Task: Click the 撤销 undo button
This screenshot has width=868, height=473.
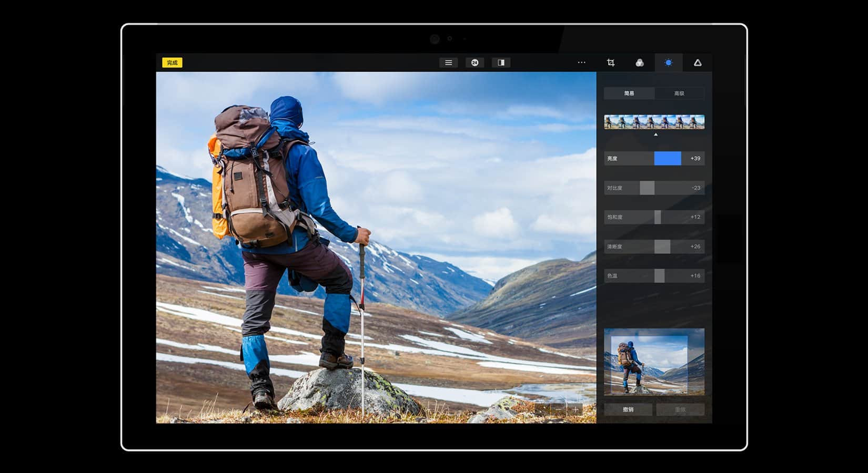Action: [628, 409]
